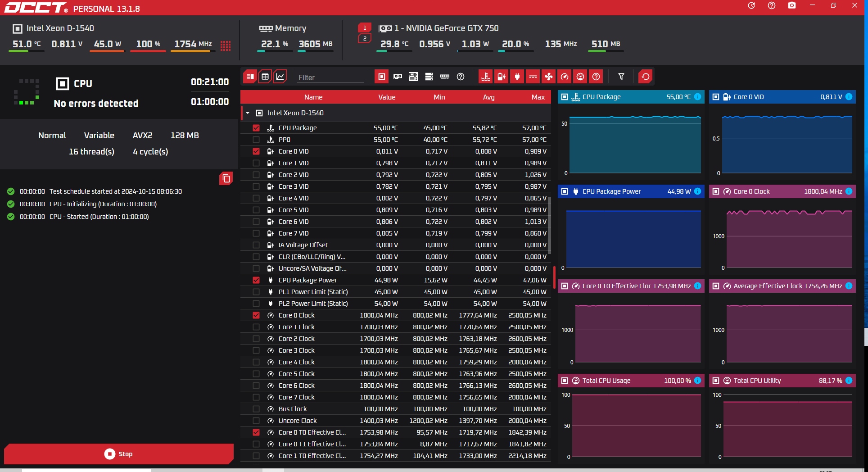868x472 pixels.
Task: Click the IA Voltage Offset row name
Action: pyautogui.click(x=303, y=245)
